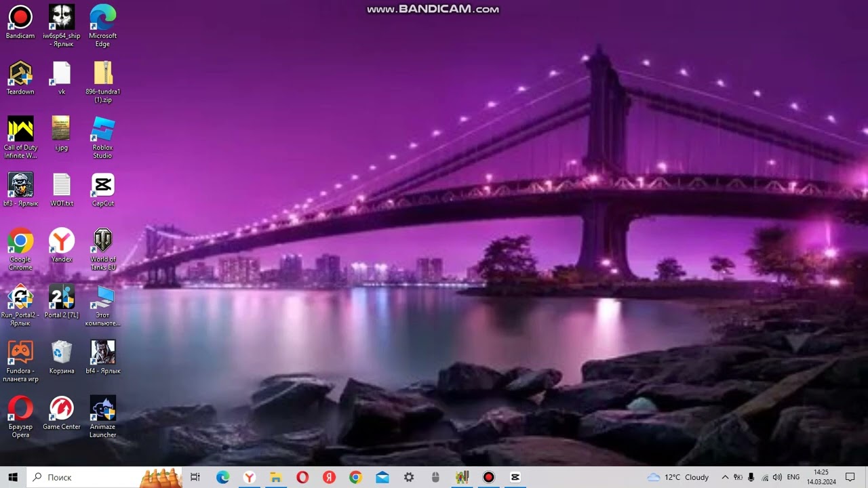Open Microsoft Edge from the taskbar
The width and height of the screenshot is (868, 488).
(x=222, y=477)
